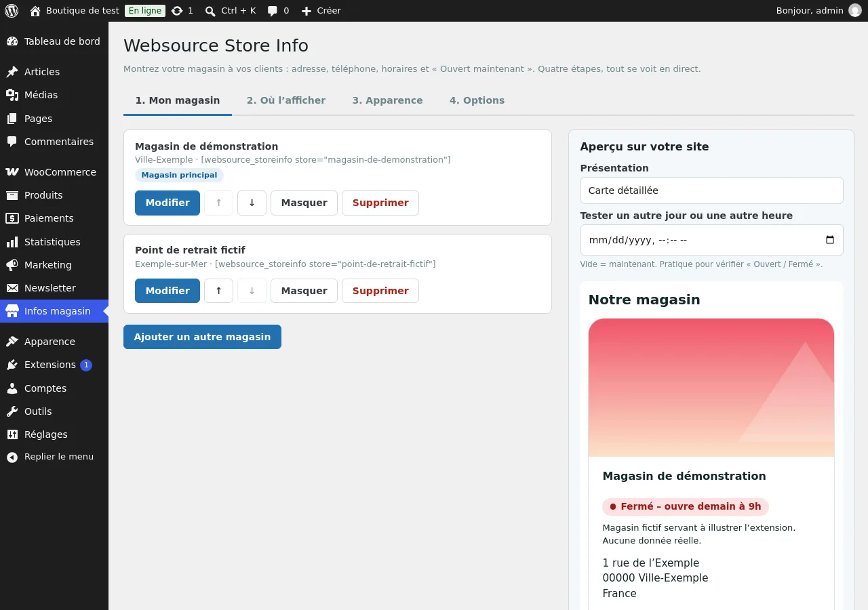The height and width of the screenshot is (610, 868).
Task: Click the Paiements dollar icon
Action: [x=12, y=218]
